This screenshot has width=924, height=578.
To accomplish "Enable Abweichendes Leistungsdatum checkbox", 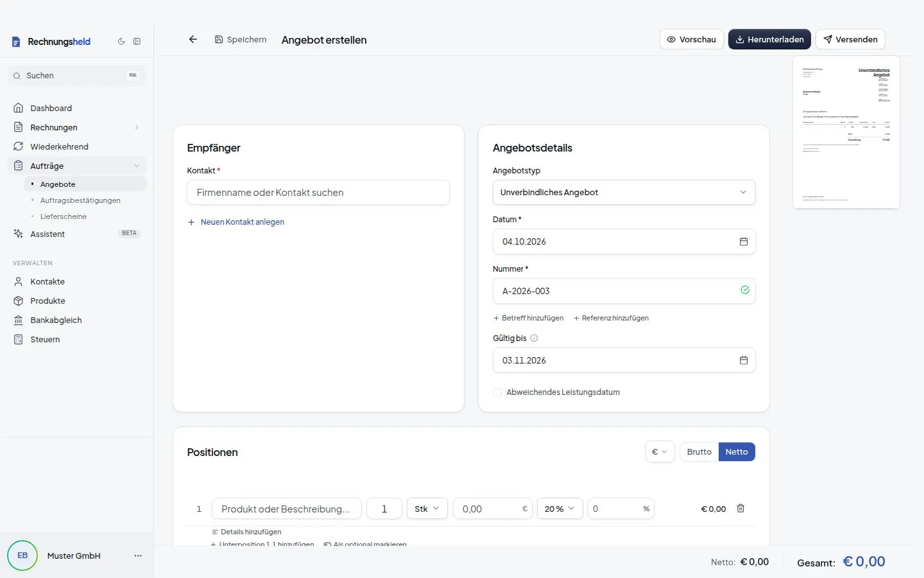I will 497,392.
